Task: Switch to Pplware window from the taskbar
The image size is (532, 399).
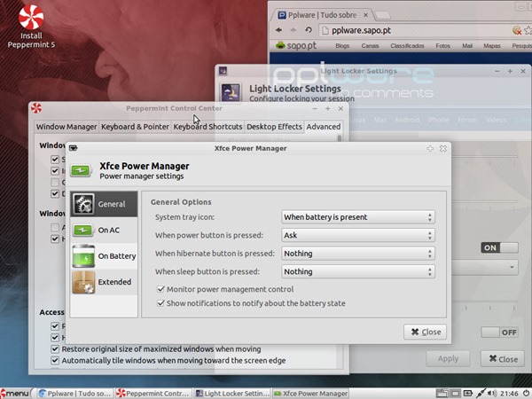Action: [74, 394]
